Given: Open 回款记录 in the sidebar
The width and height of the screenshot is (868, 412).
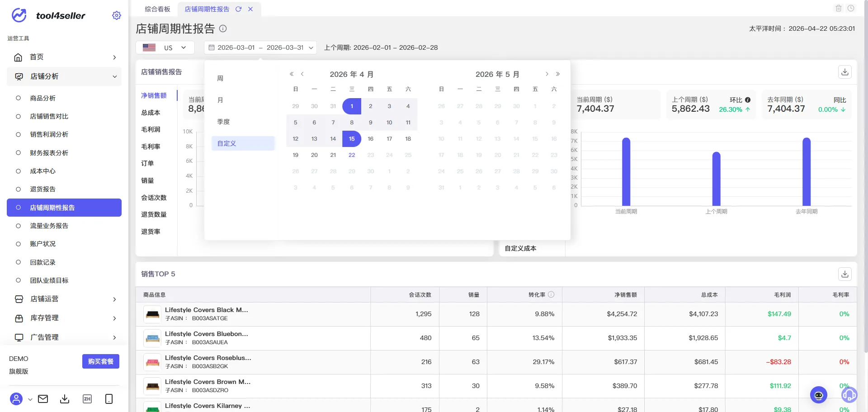Looking at the screenshot, I should [x=64, y=262].
